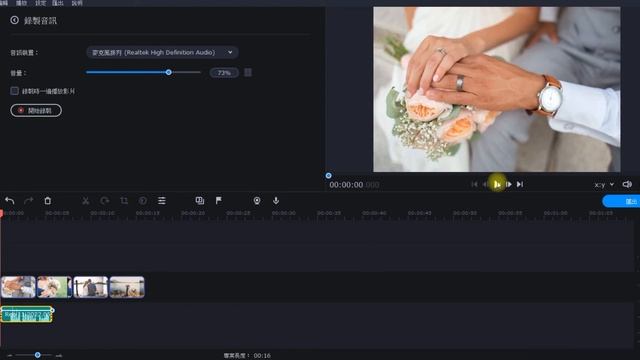Split clip with the scissors tool
The image size is (640, 360).
point(85,200)
